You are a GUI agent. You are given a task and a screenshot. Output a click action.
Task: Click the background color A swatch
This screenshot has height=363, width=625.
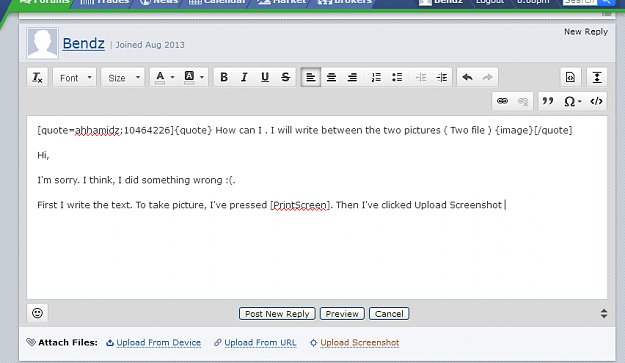(189, 77)
